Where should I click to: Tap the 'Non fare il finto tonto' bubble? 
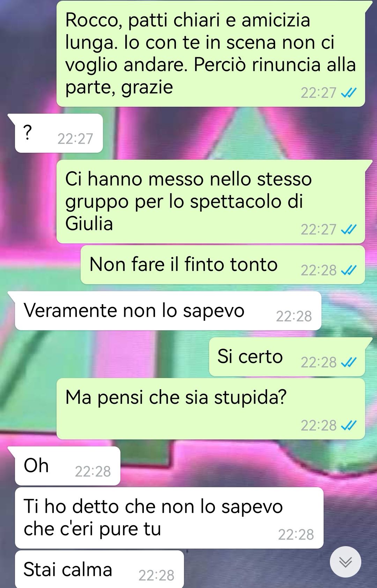[223, 265]
